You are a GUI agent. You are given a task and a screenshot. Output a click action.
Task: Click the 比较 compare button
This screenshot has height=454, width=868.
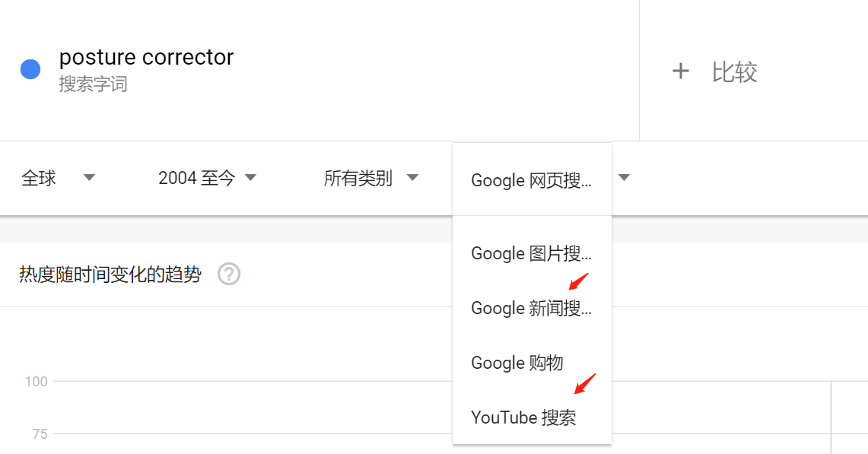pyautogui.click(x=734, y=71)
